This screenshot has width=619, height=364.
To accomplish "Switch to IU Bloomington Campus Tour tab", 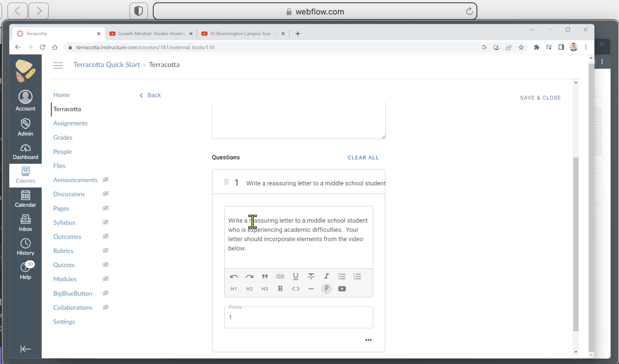I will pos(243,33).
